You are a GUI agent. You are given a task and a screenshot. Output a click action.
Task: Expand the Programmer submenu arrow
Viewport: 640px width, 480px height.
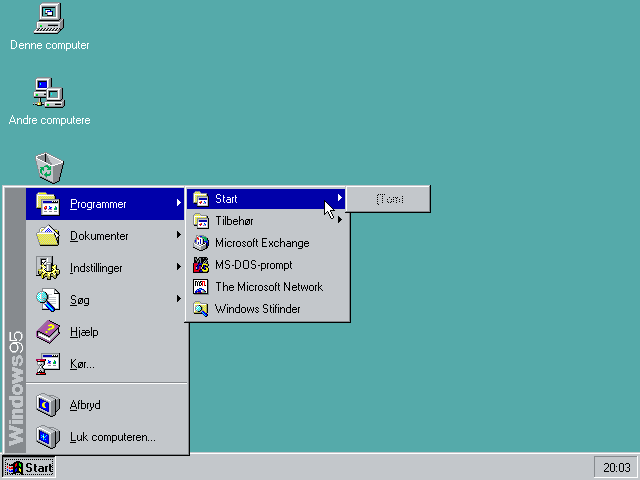pyautogui.click(x=179, y=202)
